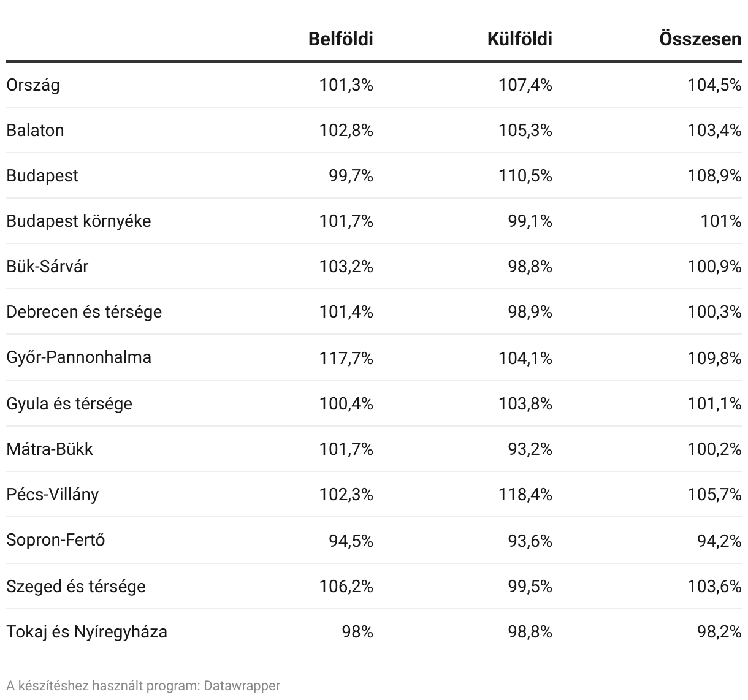Select the Balaton row label
748x700 pixels.
[35, 130]
